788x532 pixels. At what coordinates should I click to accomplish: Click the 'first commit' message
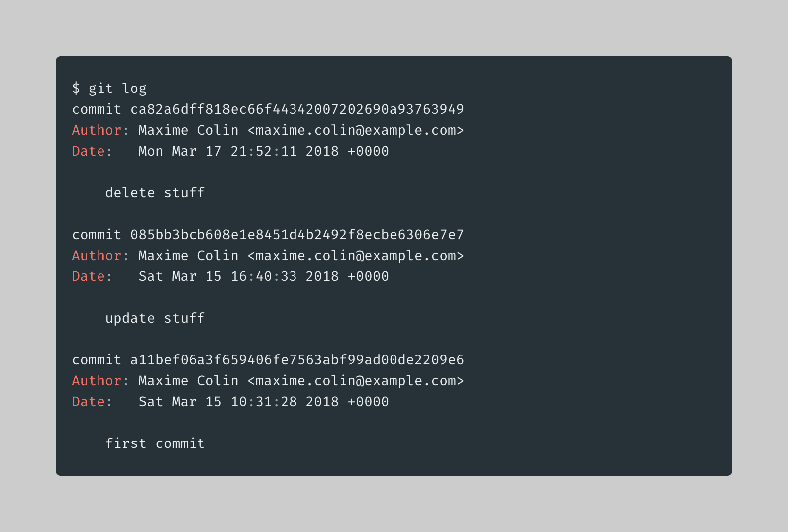pyautogui.click(x=155, y=443)
